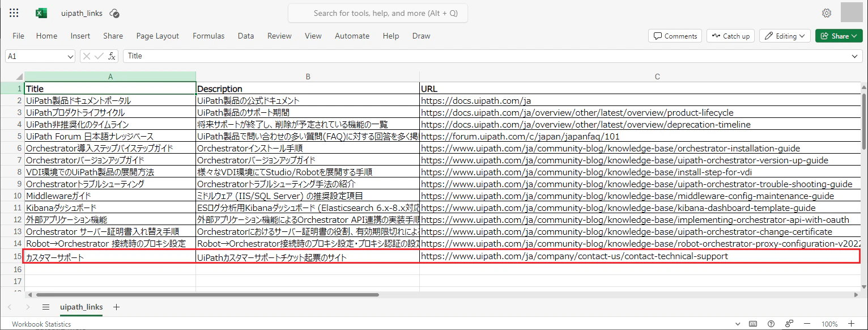Select the forum.uipath.com japanfaq URL cell
868x330 pixels.
[640, 136]
